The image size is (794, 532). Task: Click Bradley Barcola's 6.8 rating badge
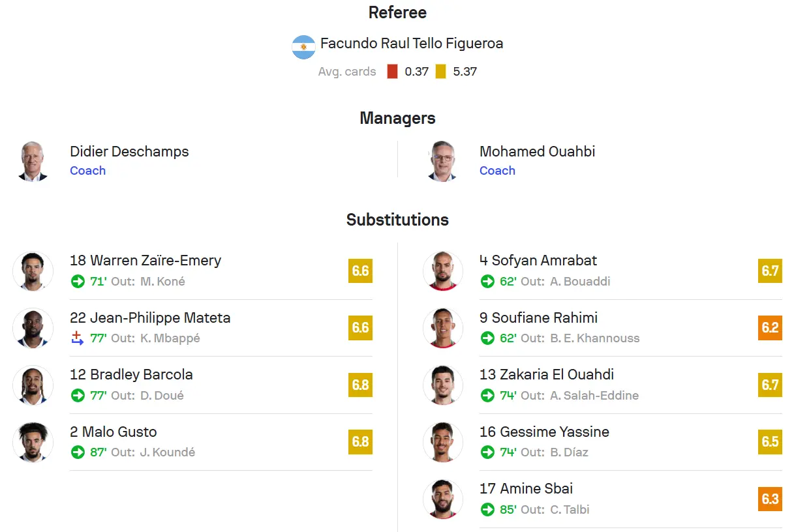pyautogui.click(x=361, y=385)
